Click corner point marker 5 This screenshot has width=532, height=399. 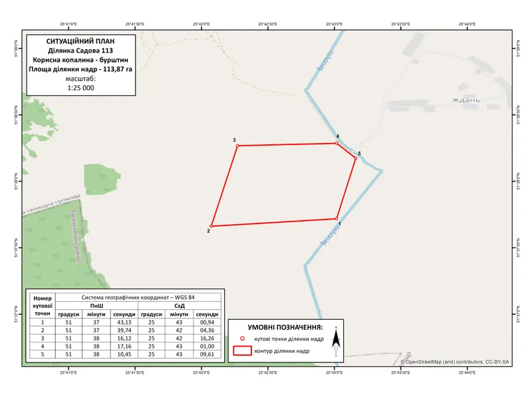click(x=355, y=159)
